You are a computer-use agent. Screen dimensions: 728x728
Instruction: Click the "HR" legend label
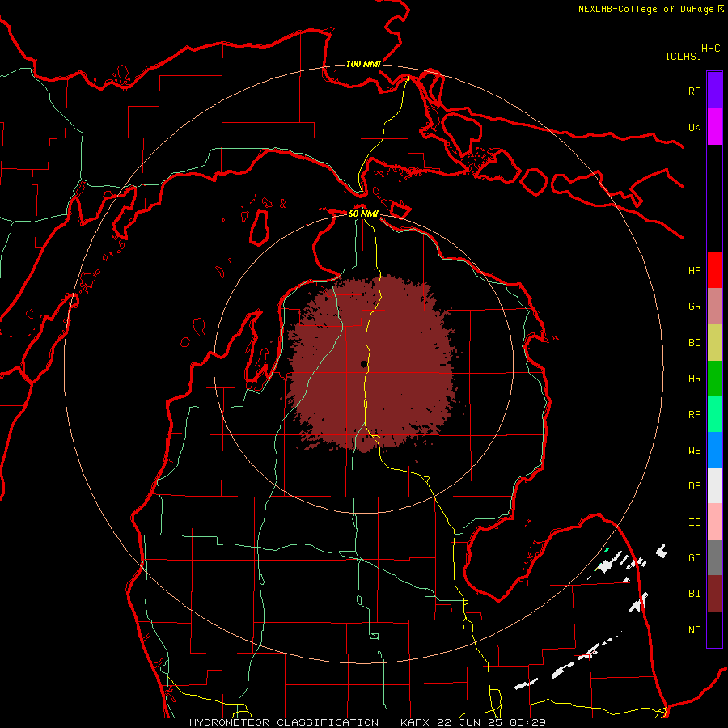pyautogui.click(x=694, y=379)
